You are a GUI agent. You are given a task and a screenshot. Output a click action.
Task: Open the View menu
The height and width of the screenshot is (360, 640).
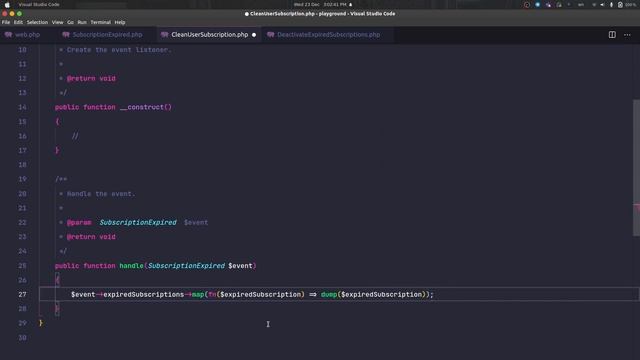tap(58, 22)
